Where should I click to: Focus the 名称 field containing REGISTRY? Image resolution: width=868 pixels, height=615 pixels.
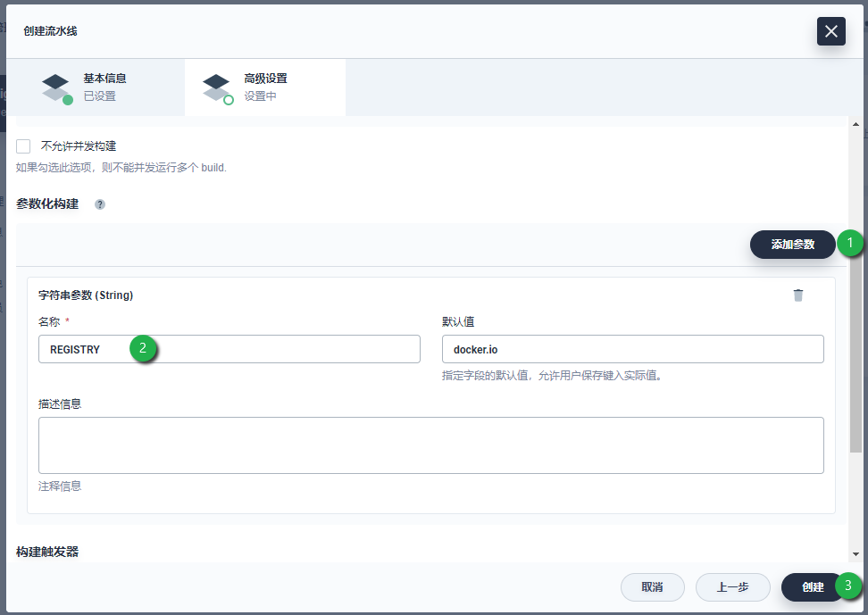tap(230, 349)
